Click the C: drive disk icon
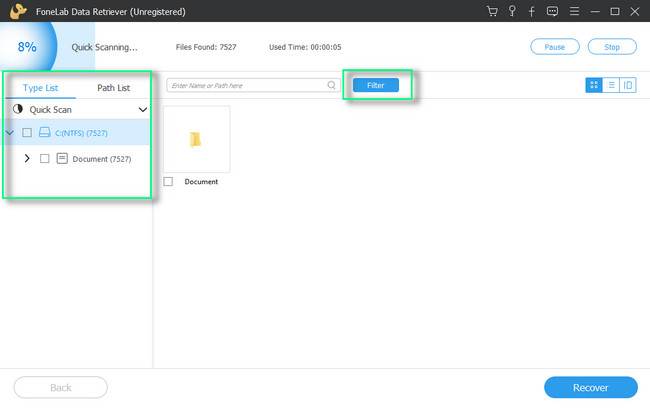This screenshot has width=650, height=412. [44, 132]
